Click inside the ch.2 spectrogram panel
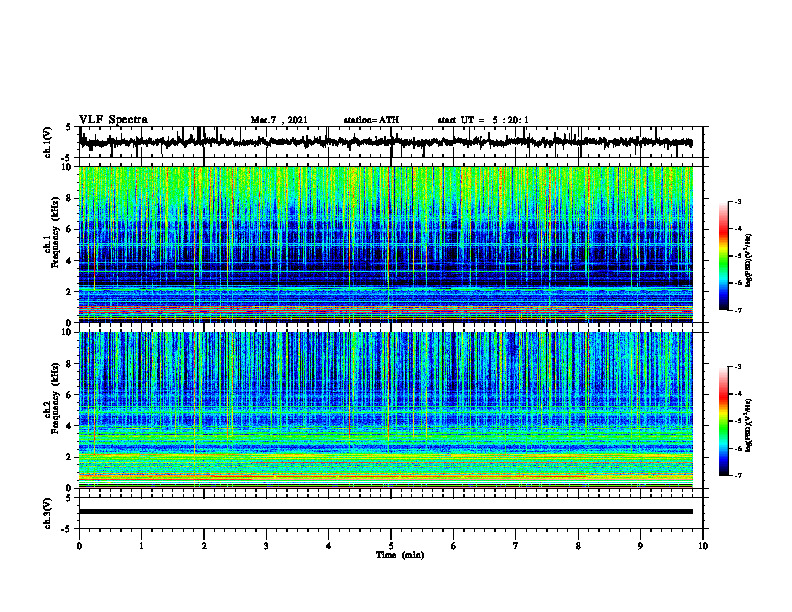 coord(386,410)
